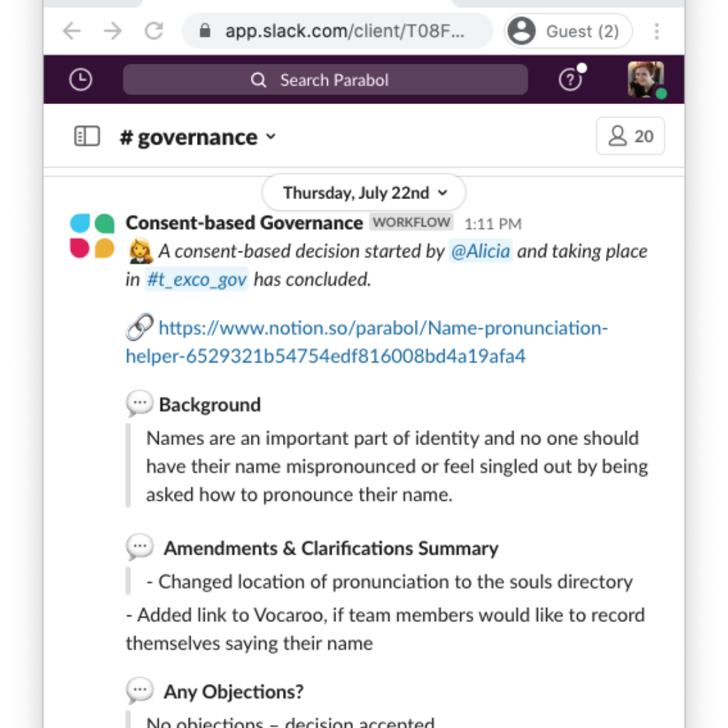
Task: Click the app.slack.com address bar
Action: pyautogui.click(x=342, y=31)
